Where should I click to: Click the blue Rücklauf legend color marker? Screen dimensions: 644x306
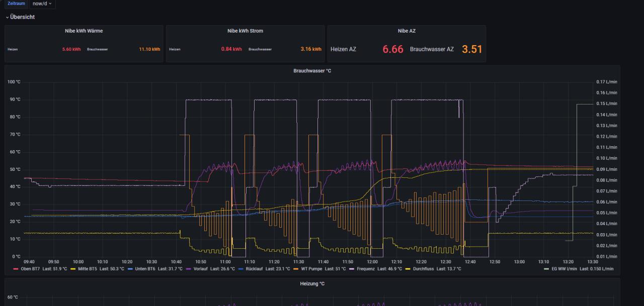pos(240,269)
